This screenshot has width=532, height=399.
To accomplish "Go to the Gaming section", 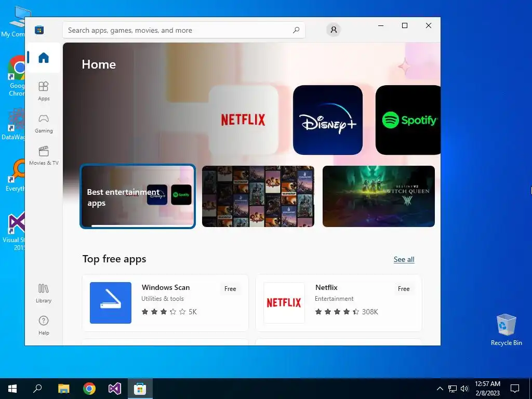I will pyautogui.click(x=44, y=124).
